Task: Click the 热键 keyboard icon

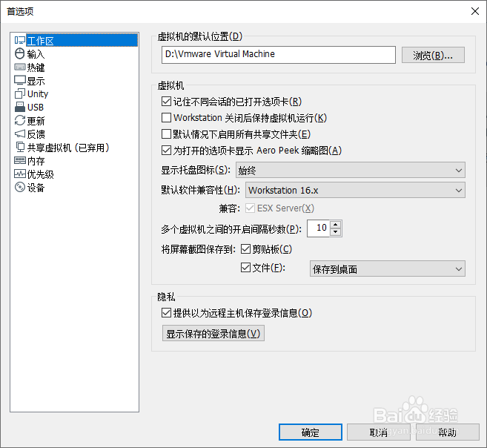Action: tap(20, 67)
